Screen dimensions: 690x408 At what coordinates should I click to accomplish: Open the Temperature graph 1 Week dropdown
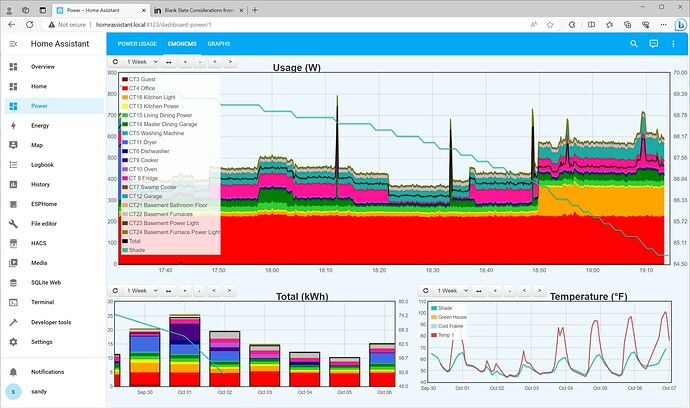coord(452,290)
